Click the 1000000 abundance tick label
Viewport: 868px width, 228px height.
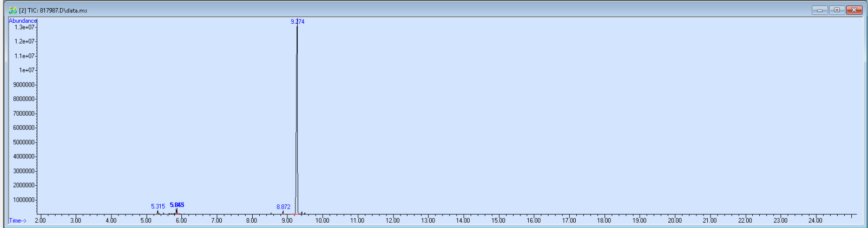24,199
